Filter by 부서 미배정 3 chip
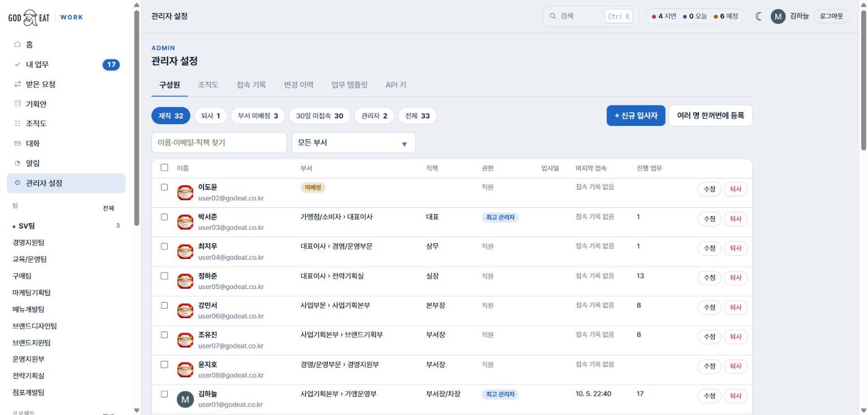The height and width of the screenshot is (415, 868). (258, 116)
